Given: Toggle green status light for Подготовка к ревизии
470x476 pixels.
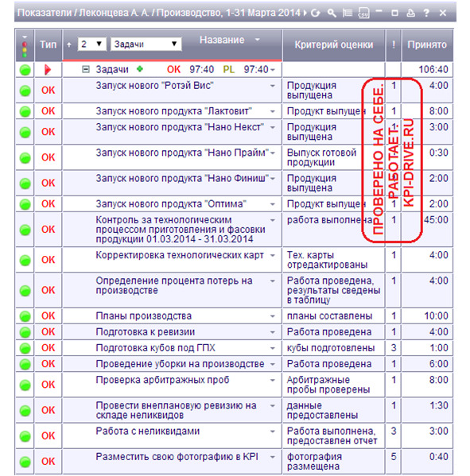Looking at the screenshot, I should 25,332.
